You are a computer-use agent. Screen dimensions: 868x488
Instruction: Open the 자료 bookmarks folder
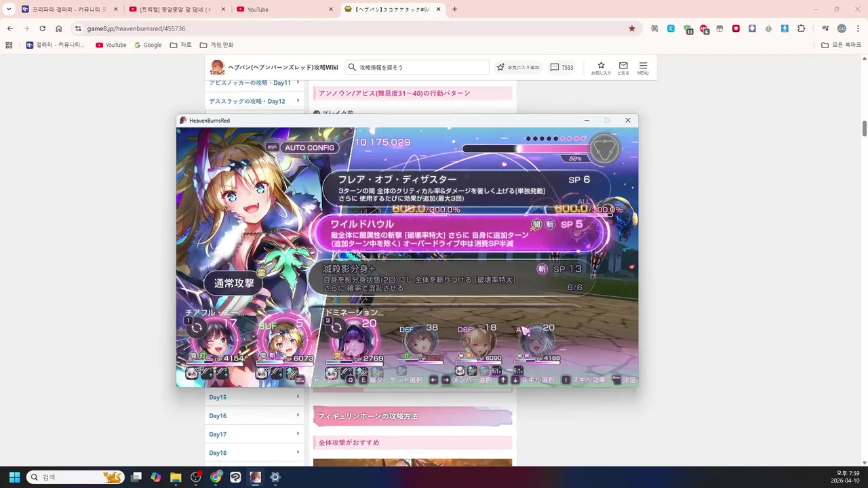180,45
